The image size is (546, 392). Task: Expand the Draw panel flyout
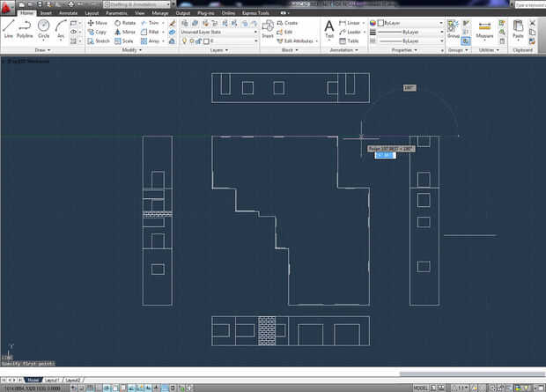coord(42,50)
